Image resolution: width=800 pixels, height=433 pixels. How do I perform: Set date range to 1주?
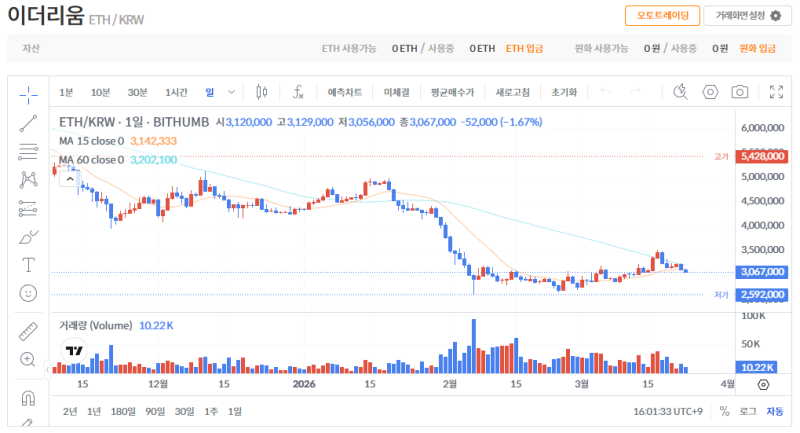coord(211,412)
